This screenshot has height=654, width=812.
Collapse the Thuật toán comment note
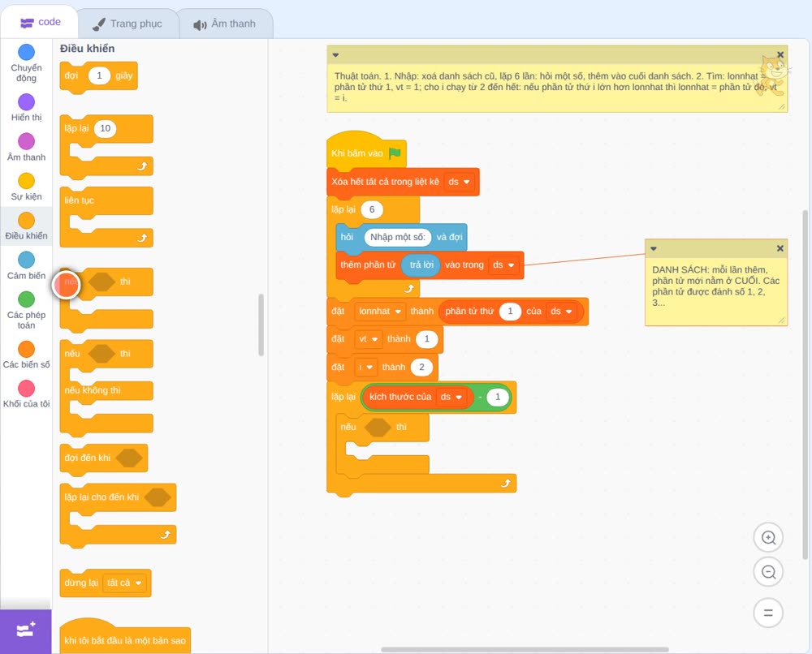click(335, 55)
